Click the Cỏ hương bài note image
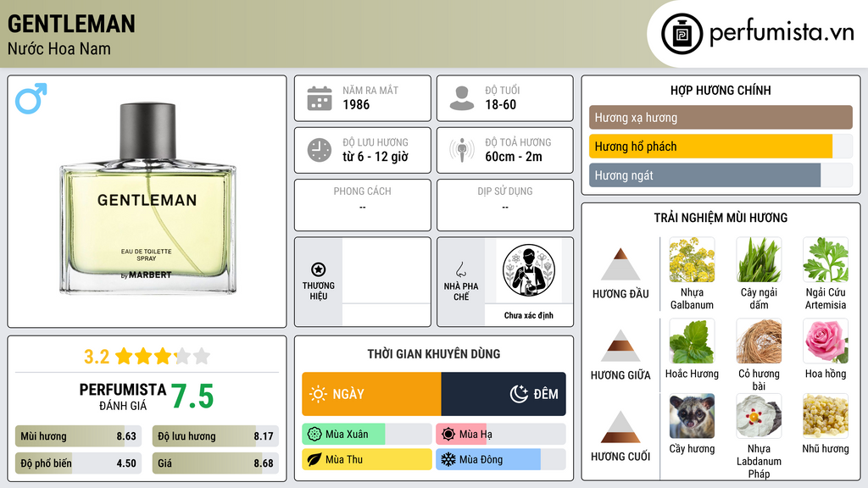Screen dimensions: 868x488 pyautogui.click(x=759, y=341)
